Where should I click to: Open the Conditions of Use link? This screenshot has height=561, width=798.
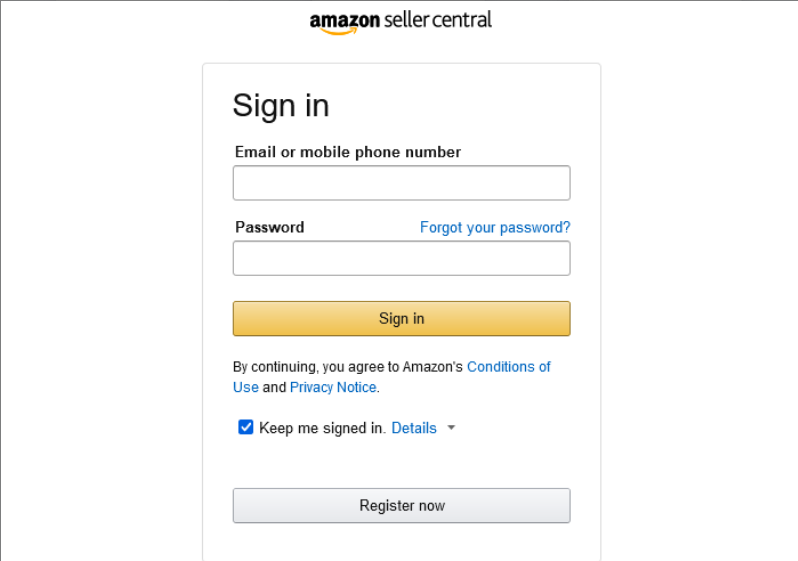tap(508, 367)
